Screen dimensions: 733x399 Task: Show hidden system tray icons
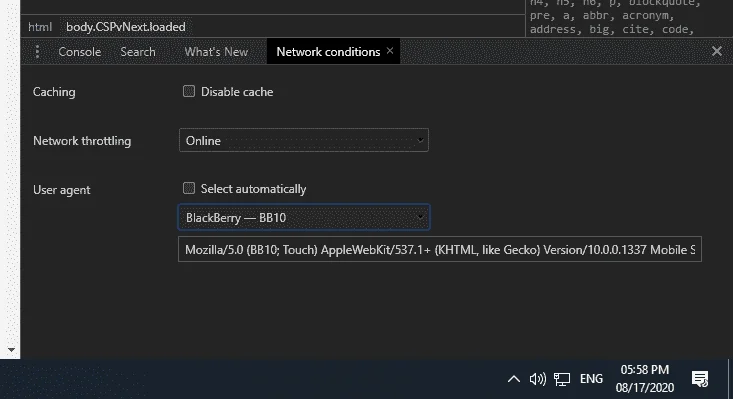[514, 379]
